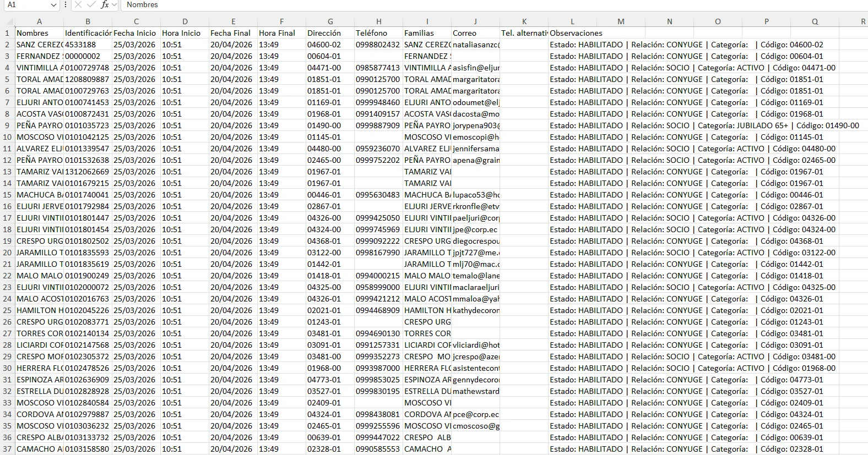Select address cell 03122-00
868x455 pixels.
330,253
